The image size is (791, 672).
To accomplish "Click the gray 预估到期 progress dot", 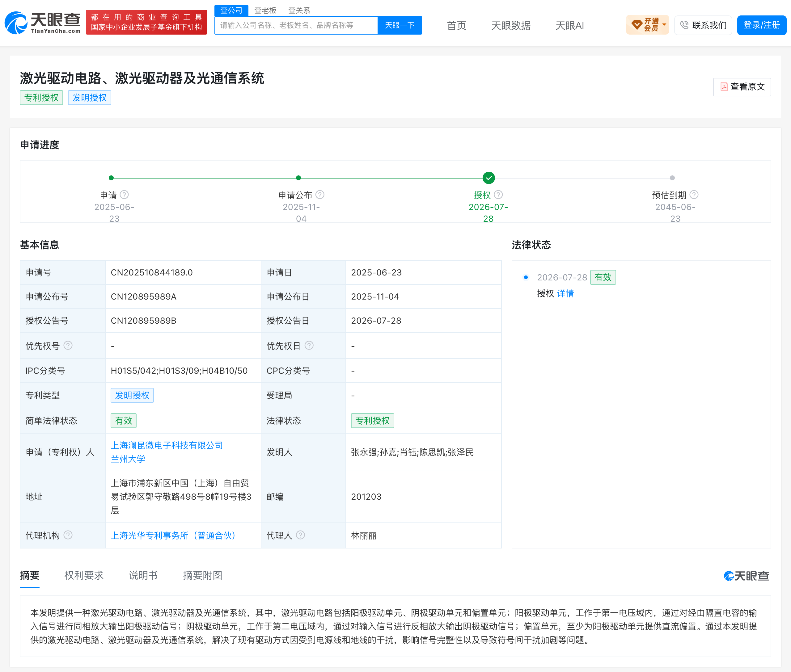I will pyautogui.click(x=672, y=178).
